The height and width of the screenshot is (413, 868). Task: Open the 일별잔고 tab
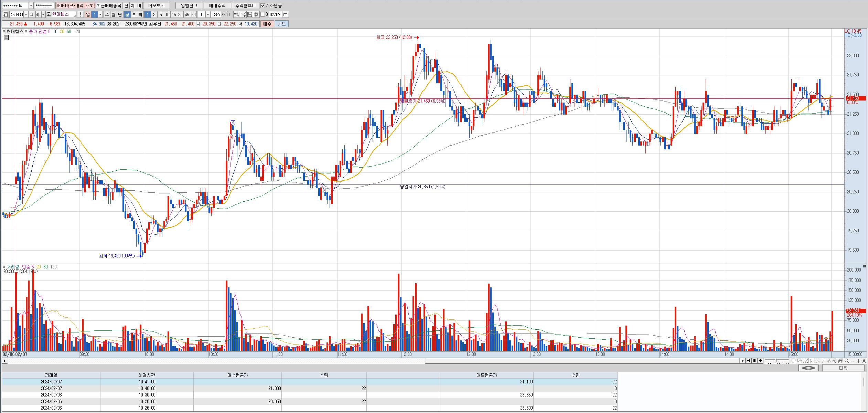click(x=189, y=6)
